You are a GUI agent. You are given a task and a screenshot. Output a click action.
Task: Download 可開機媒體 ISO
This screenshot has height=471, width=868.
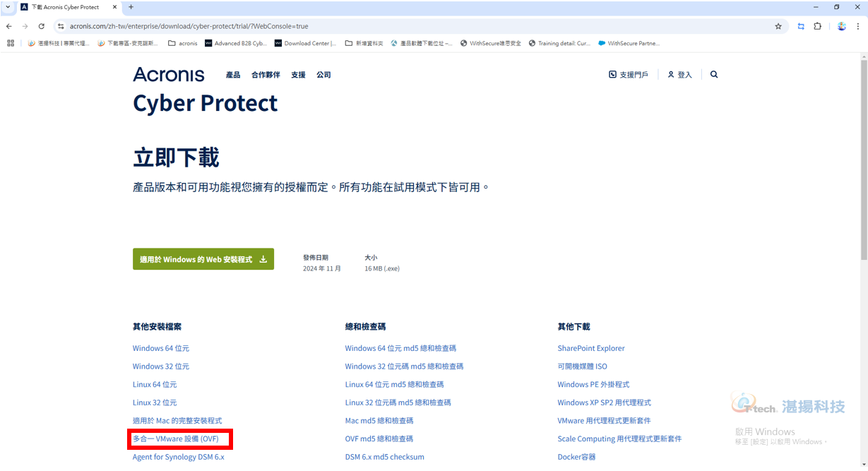pyautogui.click(x=582, y=366)
